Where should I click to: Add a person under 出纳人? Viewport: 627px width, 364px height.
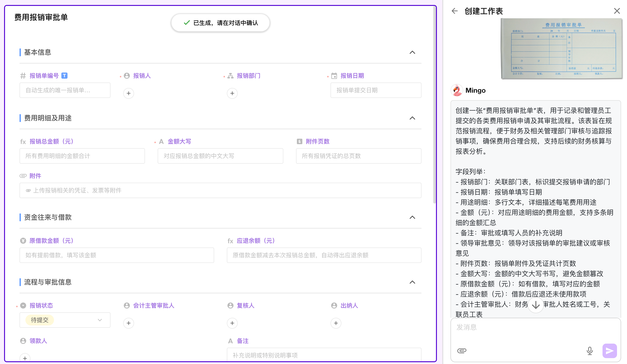click(x=336, y=323)
